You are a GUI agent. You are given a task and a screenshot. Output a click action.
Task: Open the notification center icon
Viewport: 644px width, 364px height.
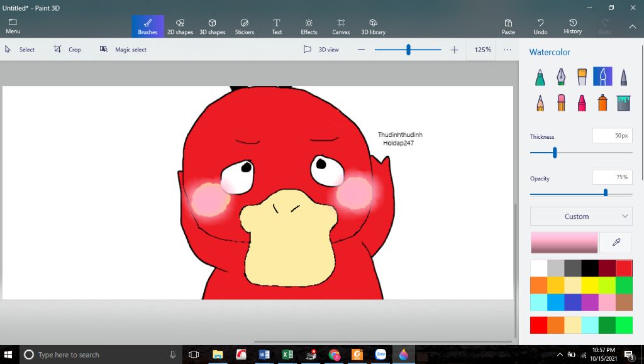629,355
